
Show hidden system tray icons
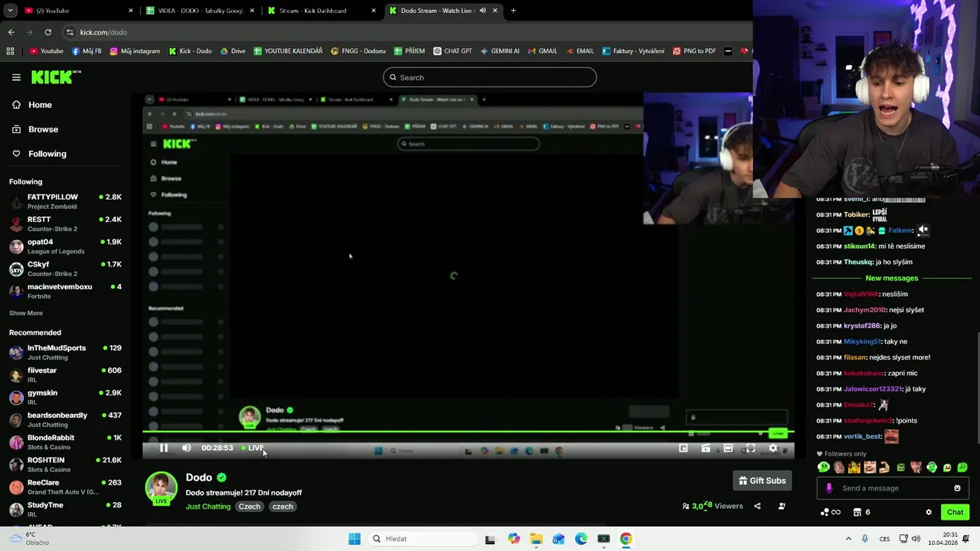coord(848,539)
